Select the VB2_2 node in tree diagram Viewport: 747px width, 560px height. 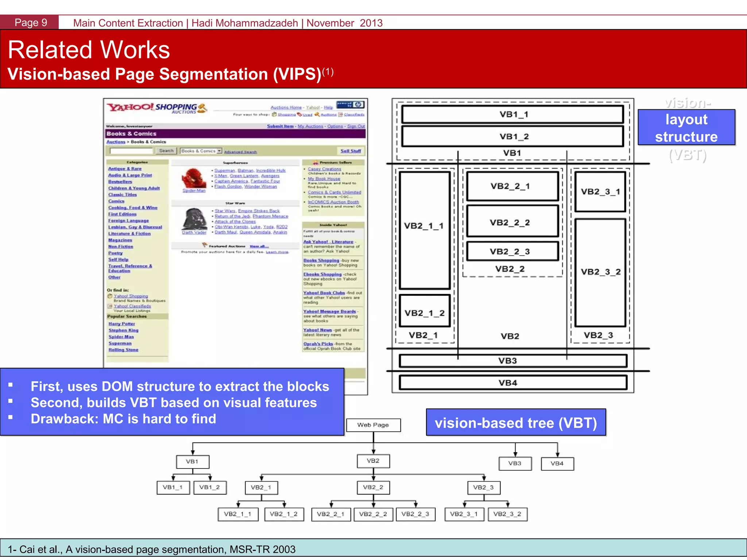point(373,487)
